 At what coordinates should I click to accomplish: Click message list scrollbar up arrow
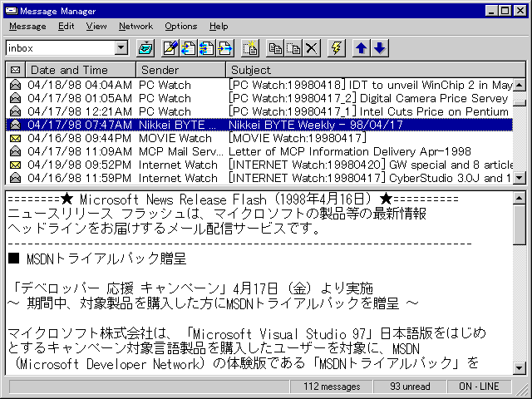[520, 85]
